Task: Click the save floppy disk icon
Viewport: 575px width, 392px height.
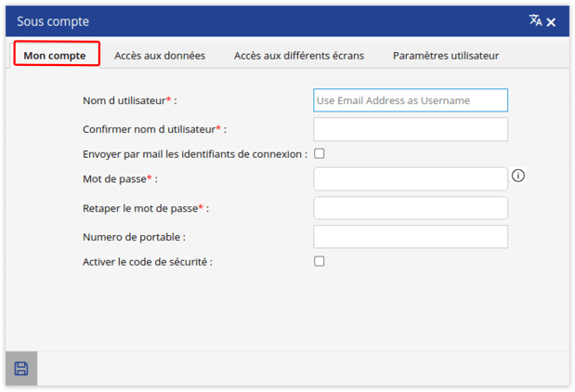Action: coord(21,369)
